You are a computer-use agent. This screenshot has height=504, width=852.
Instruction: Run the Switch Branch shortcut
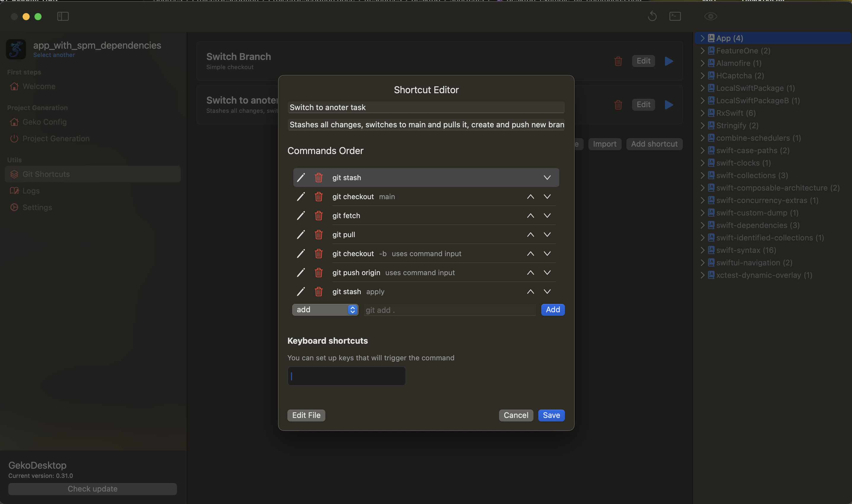click(669, 61)
